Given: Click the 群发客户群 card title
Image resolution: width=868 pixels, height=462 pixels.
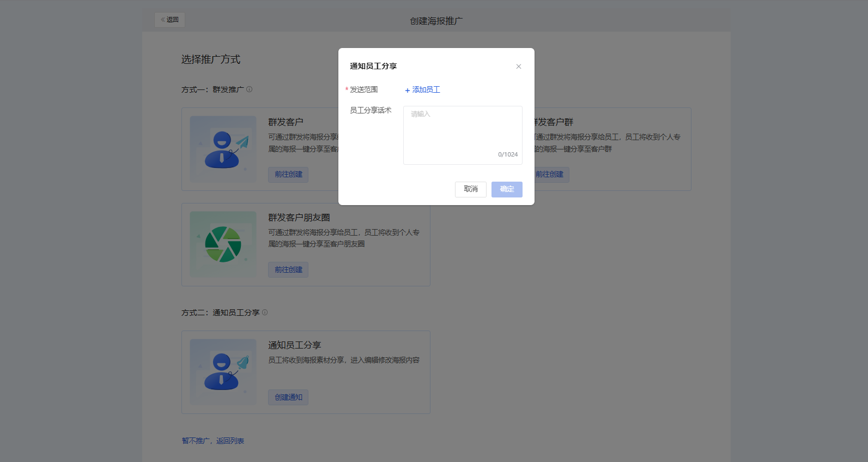Looking at the screenshot, I should [x=554, y=122].
